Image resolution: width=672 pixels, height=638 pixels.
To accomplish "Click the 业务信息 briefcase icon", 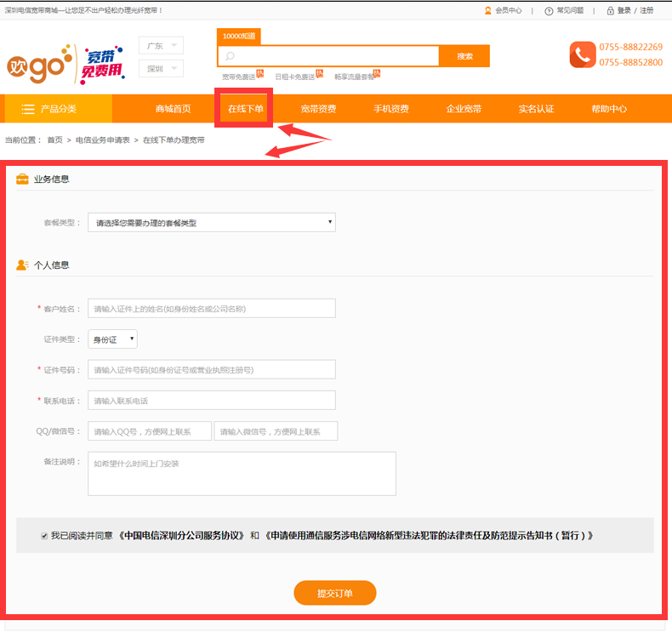I will tap(23, 179).
